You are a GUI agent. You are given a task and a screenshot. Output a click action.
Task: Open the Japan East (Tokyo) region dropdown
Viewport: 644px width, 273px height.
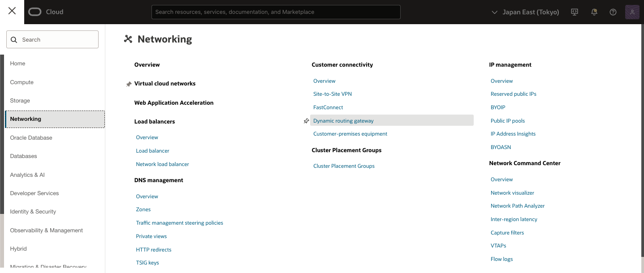(x=525, y=12)
